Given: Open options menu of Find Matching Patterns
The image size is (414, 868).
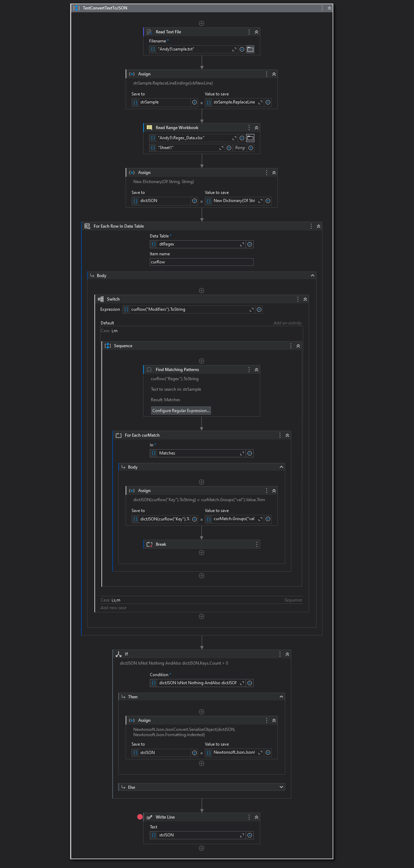Looking at the screenshot, I should tap(249, 370).
